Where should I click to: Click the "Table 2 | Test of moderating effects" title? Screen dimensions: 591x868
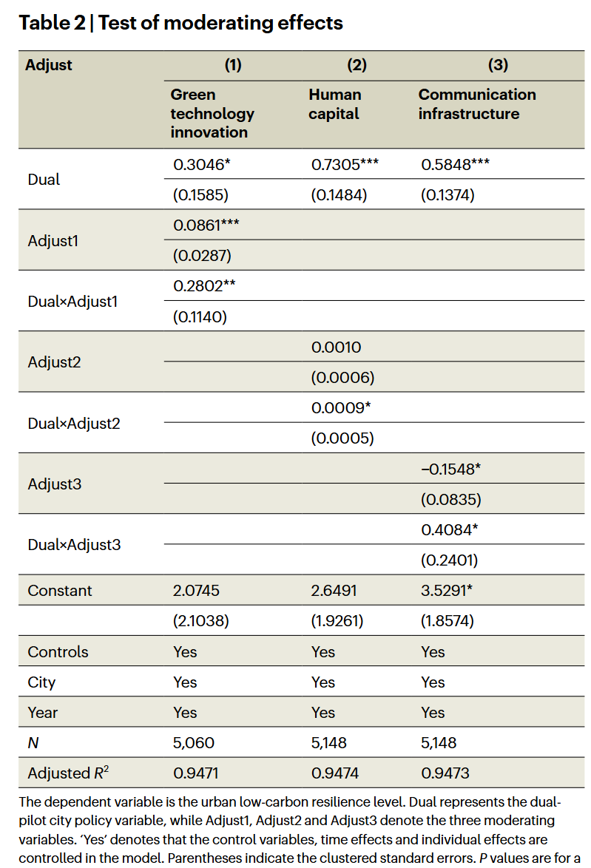click(x=181, y=23)
